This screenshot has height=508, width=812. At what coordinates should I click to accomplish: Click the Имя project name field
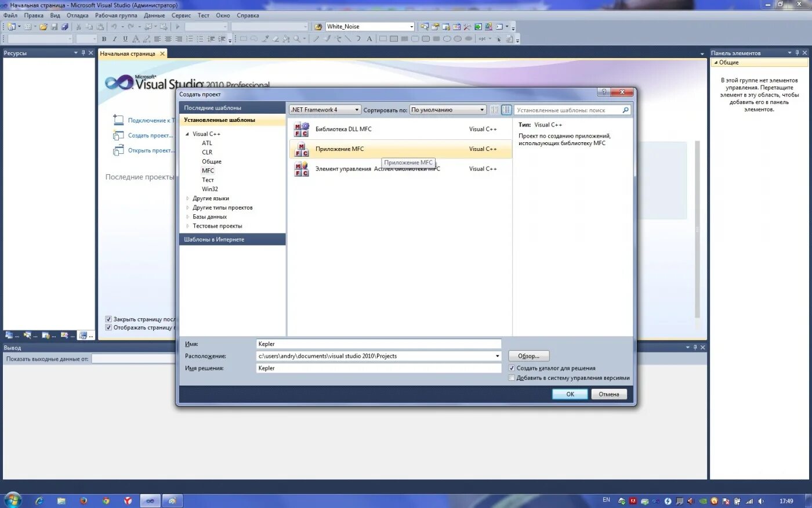pos(379,344)
